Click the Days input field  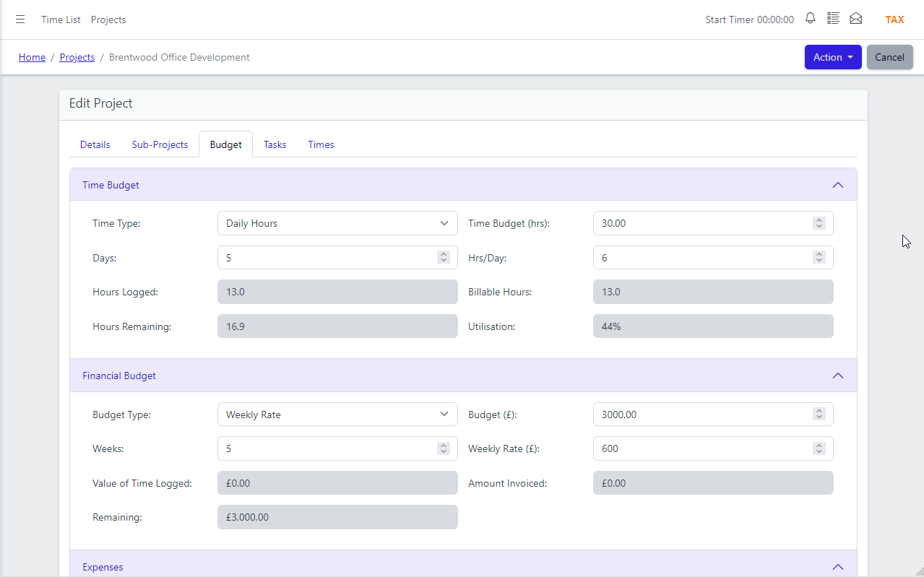(337, 258)
